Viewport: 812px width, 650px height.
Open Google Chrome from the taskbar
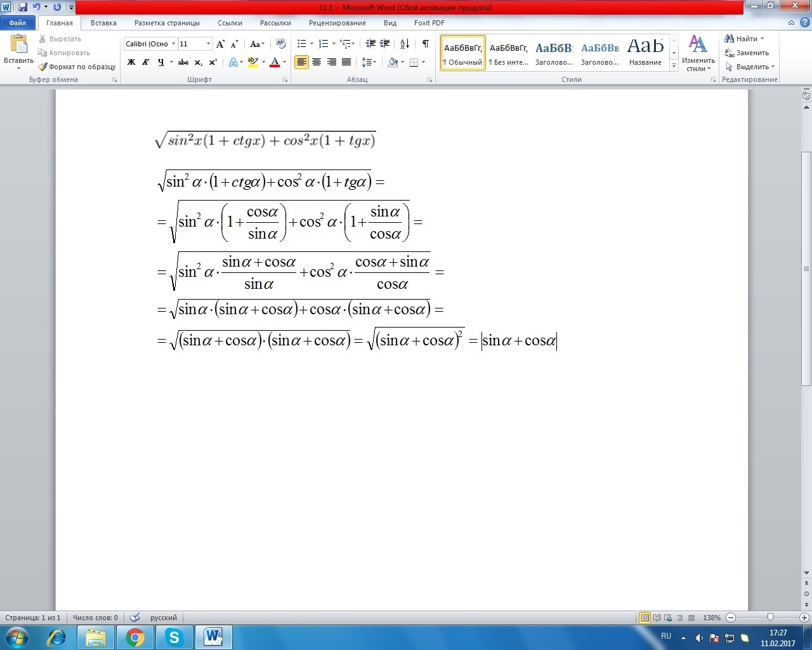click(134, 637)
